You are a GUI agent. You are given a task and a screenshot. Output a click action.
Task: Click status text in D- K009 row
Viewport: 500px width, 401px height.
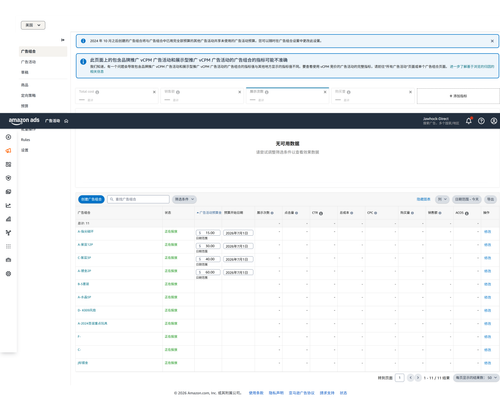point(171,310)
